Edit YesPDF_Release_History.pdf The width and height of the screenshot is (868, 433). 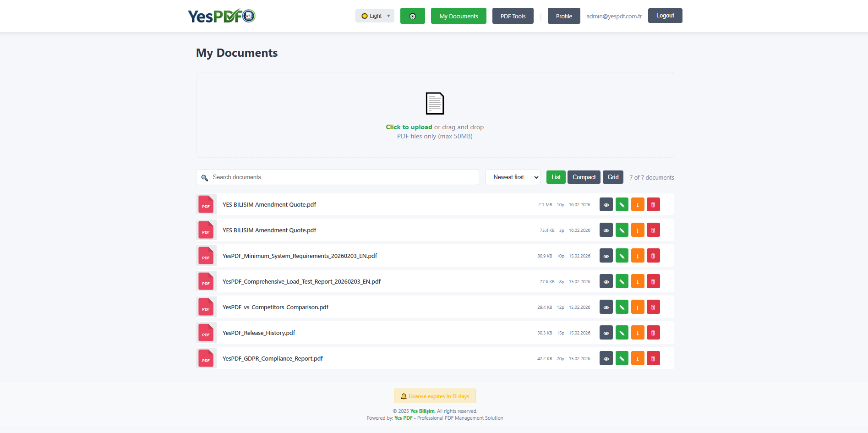(622, 333)
